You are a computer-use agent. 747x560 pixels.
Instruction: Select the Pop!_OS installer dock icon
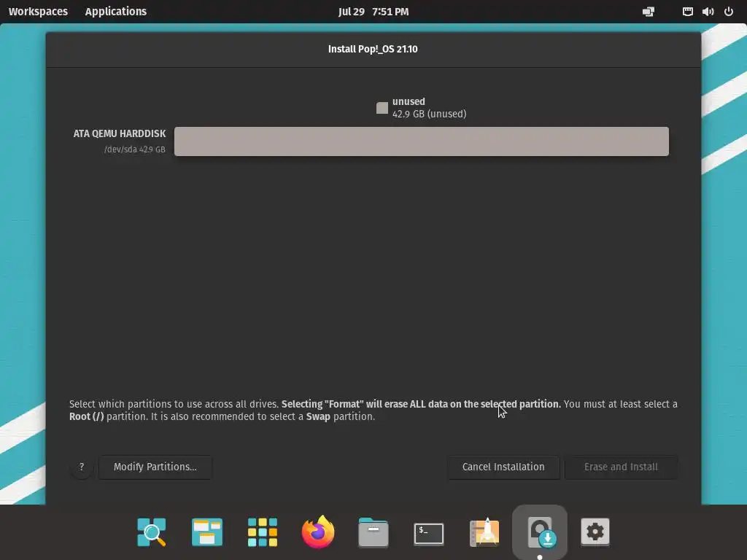540,532
